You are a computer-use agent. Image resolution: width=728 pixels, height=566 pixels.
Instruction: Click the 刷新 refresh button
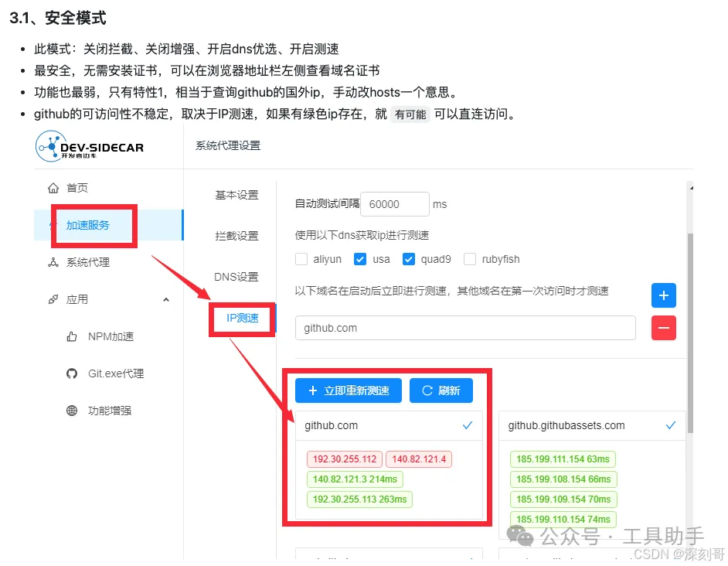[x=441, y=390]
